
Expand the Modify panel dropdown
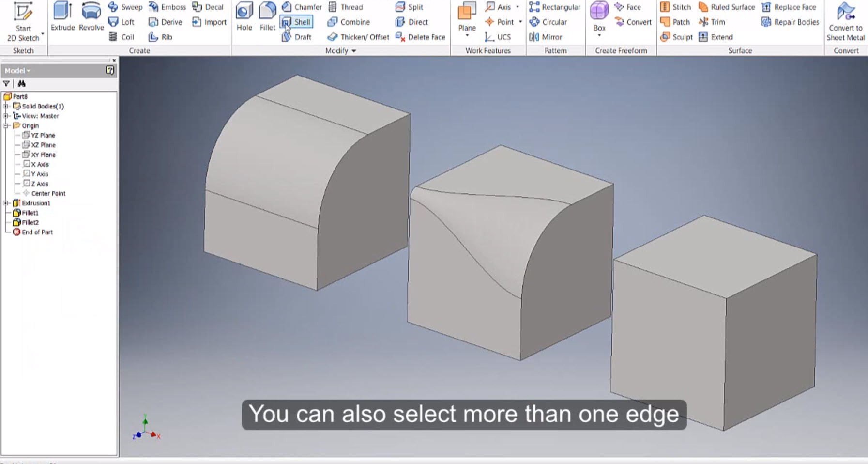(352, 50)
